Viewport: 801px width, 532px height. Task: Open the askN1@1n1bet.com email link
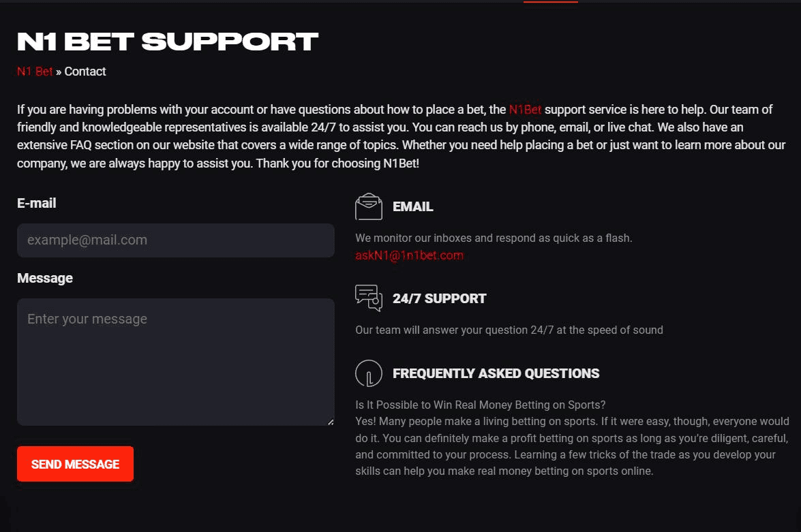click(x=409, y=255)
